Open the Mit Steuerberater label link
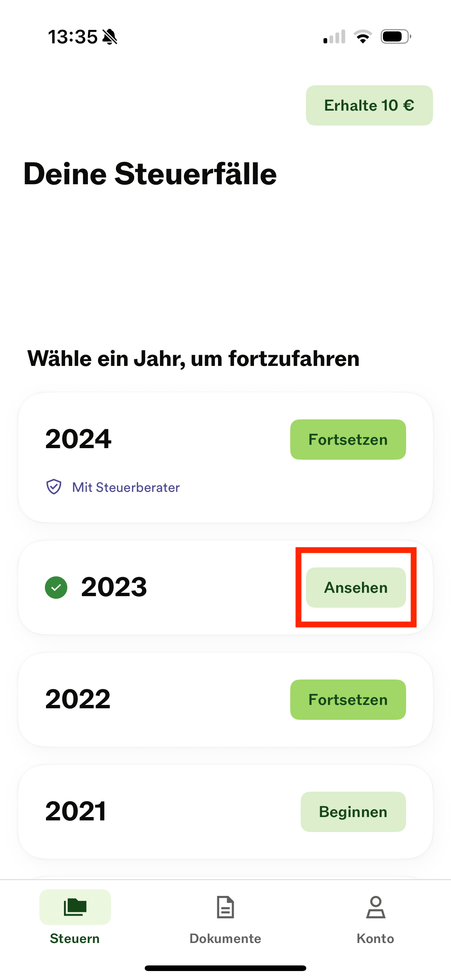The width and height of the screenshot is (451, 980). [126, 487]
